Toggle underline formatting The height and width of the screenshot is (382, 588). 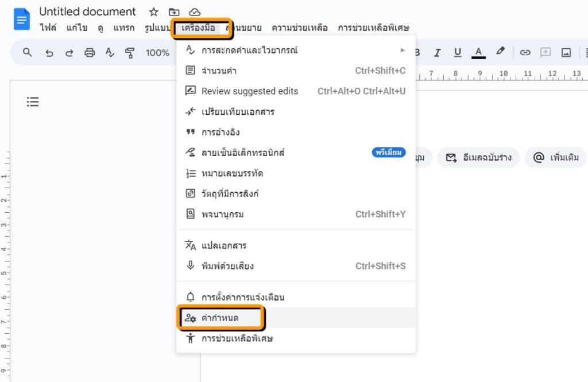[x=457, y=52]
